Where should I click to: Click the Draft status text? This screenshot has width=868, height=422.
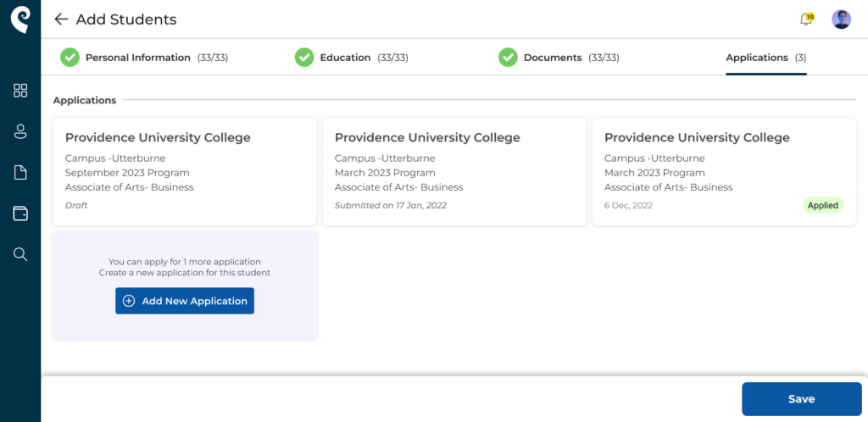point(76,205)
